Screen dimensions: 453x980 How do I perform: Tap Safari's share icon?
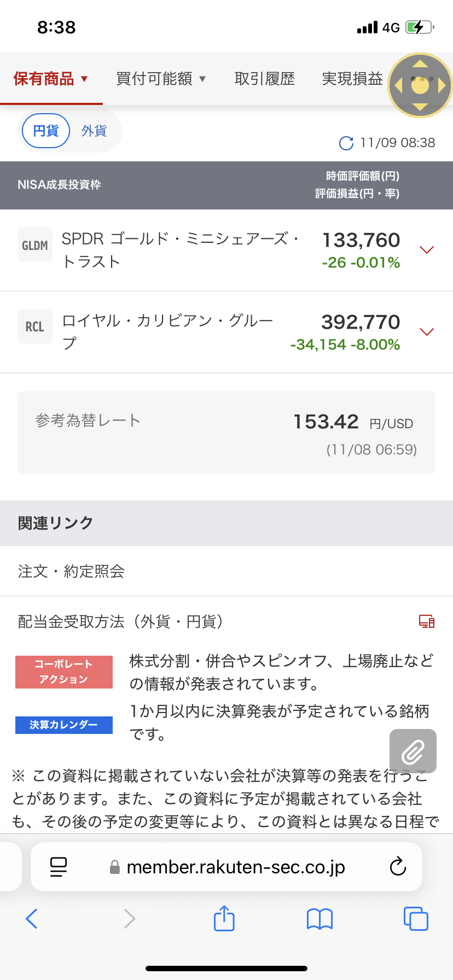tap(224, 918)
